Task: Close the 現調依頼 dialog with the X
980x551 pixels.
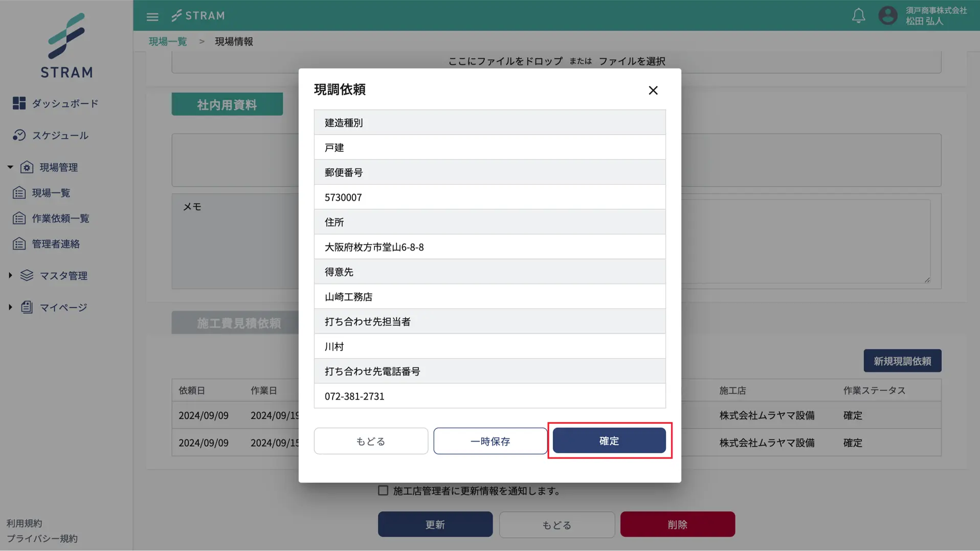Action: [x=653, y=90]
